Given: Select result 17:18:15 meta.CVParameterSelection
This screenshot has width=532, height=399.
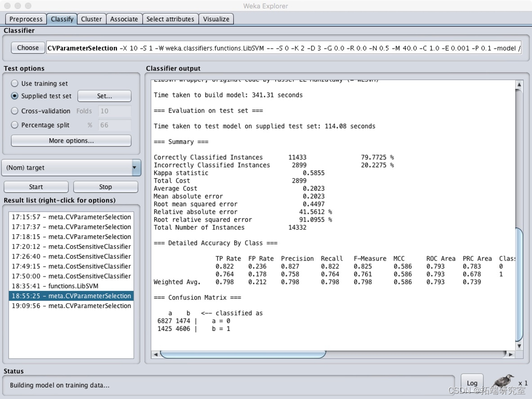Looking at the screenshot, I should pyautogui.click(x=71, y=237).
